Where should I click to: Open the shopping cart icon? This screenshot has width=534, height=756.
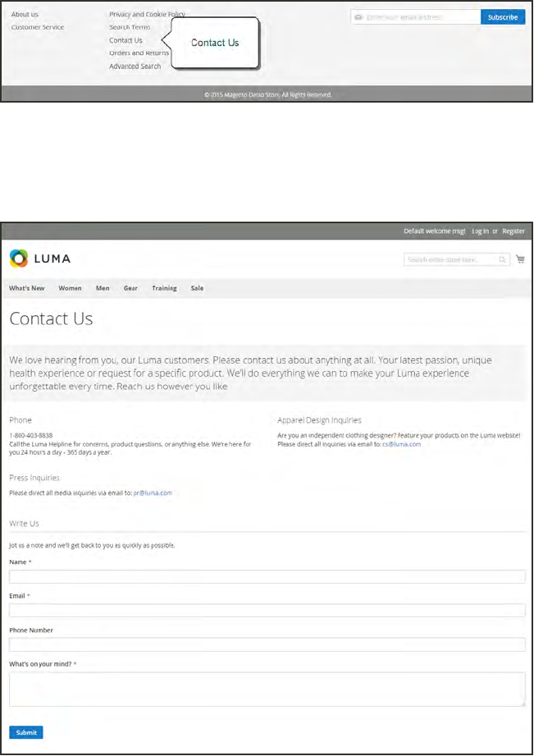click(520, 259)
